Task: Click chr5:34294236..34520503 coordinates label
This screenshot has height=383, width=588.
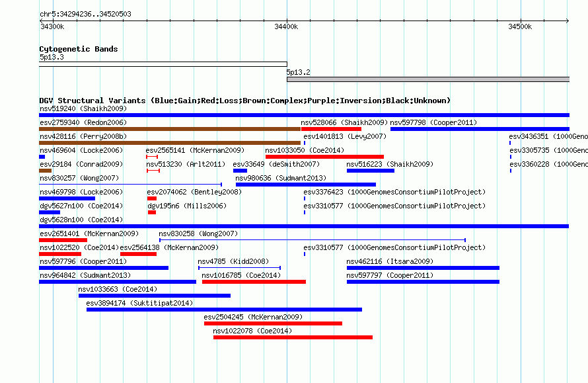Action: (x=85, y=14)
